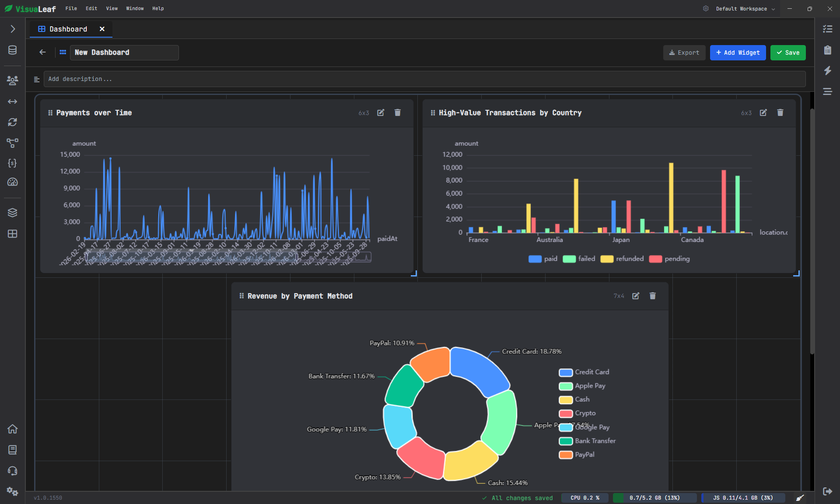Open the Window menu
Viewport: 840px width, 504px height.
click(x=135, y=8)
